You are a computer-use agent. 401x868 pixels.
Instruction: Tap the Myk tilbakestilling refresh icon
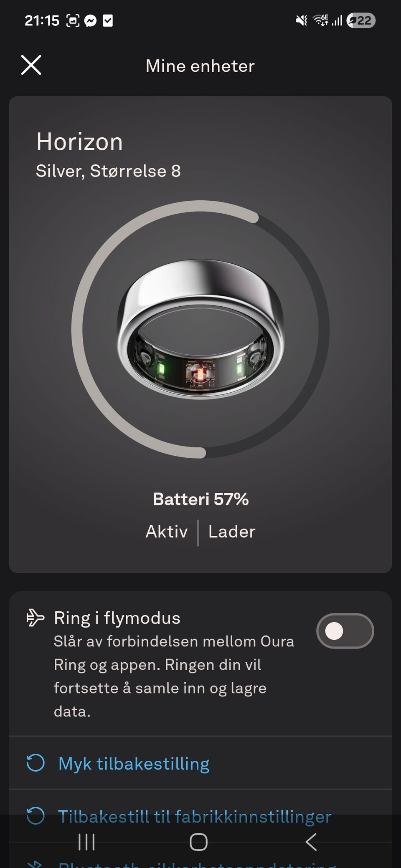click(36, 763)
